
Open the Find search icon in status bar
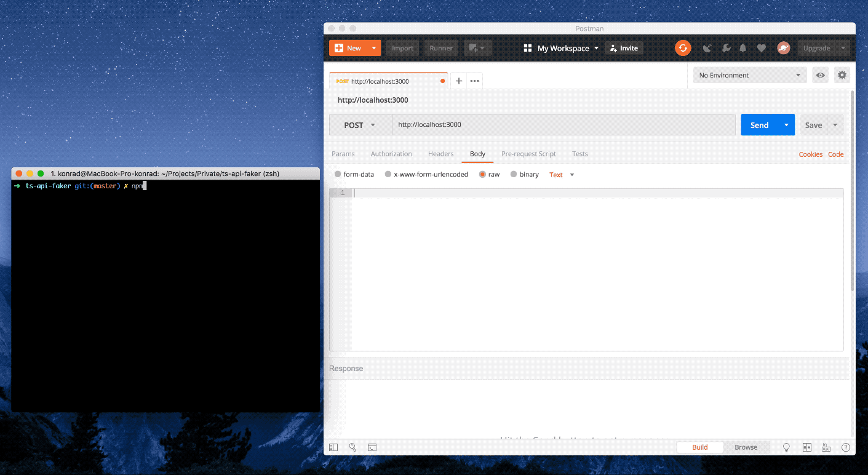coord(352,447)
